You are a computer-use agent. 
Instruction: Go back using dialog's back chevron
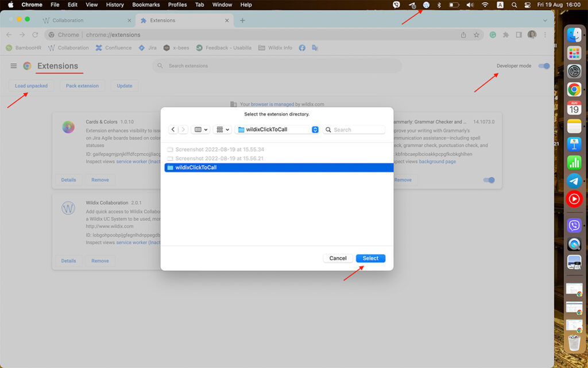coord(173,129)
